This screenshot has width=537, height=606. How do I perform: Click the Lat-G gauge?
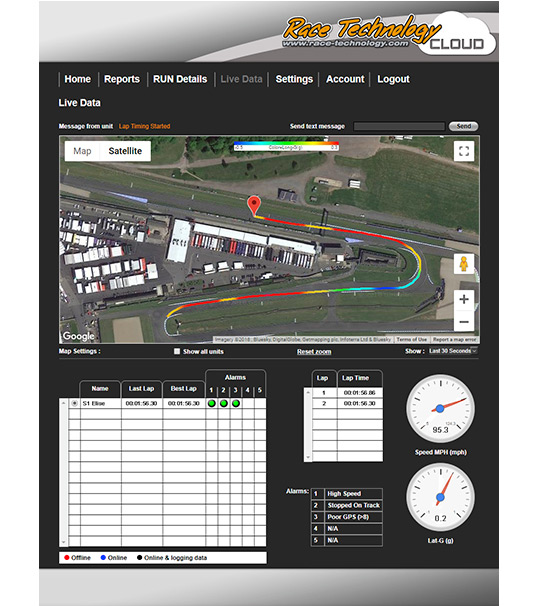pyautogui.click(x=440, y=497)
